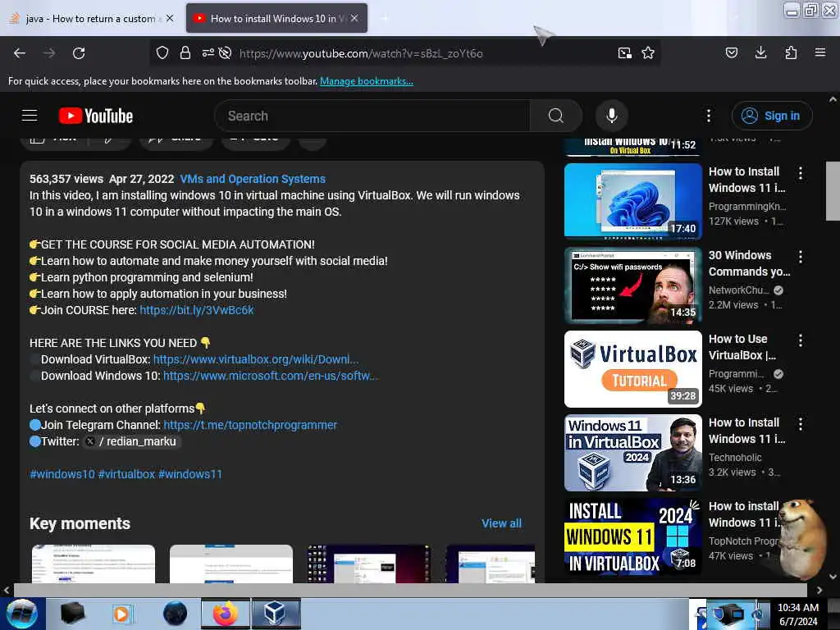
Task: Open the tracking protection shield icon
Action: (162, 53)
